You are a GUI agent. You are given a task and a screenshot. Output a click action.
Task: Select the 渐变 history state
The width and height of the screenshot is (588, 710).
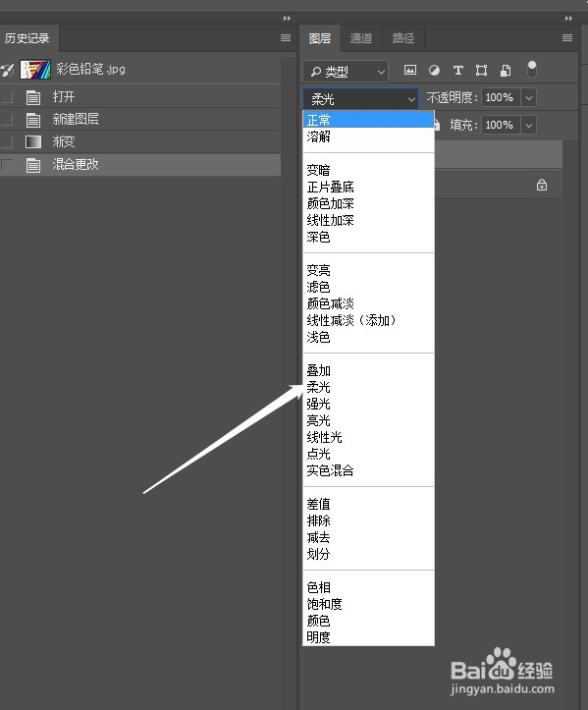point(140,141)
